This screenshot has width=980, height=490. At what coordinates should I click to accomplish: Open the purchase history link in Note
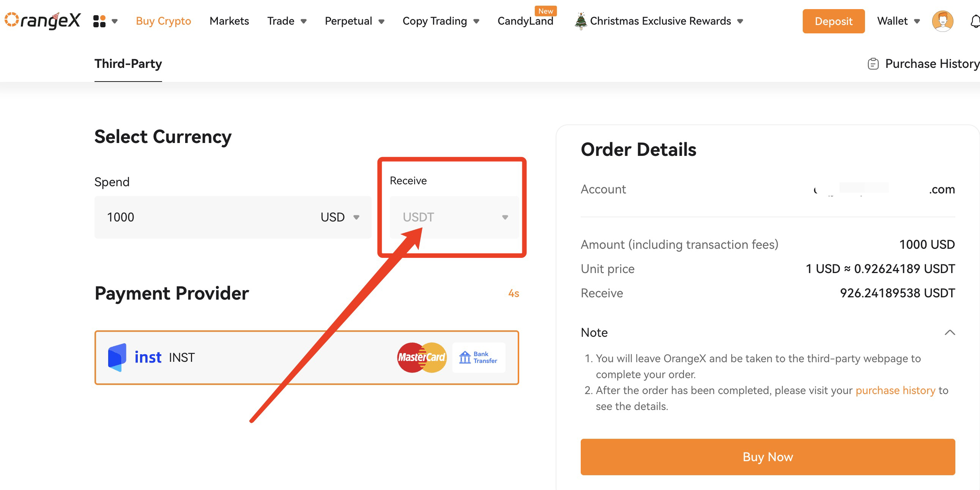895,390
